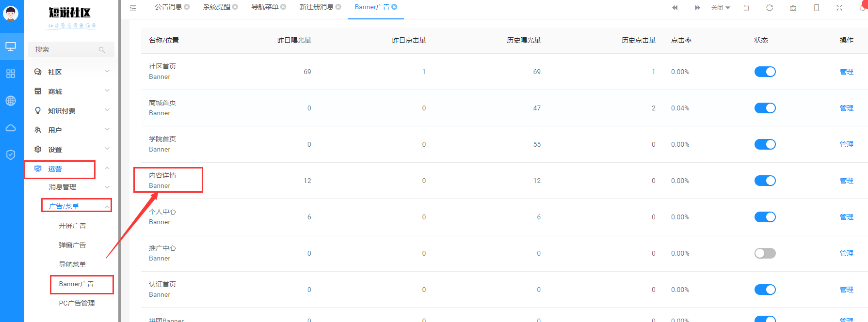Open the monitor icon in blue sidebar
This screenshot has height=322, width=868.
[11, 46]
